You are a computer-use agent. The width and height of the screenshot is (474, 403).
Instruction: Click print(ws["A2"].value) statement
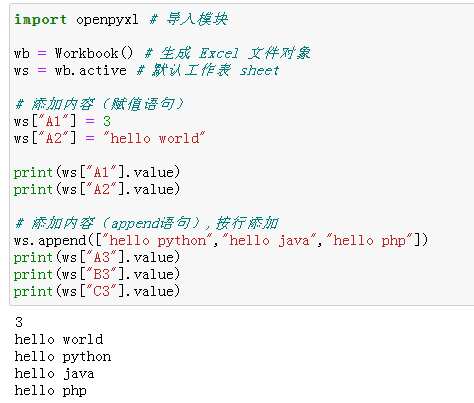pyautogui.click(x=97, y=189)
